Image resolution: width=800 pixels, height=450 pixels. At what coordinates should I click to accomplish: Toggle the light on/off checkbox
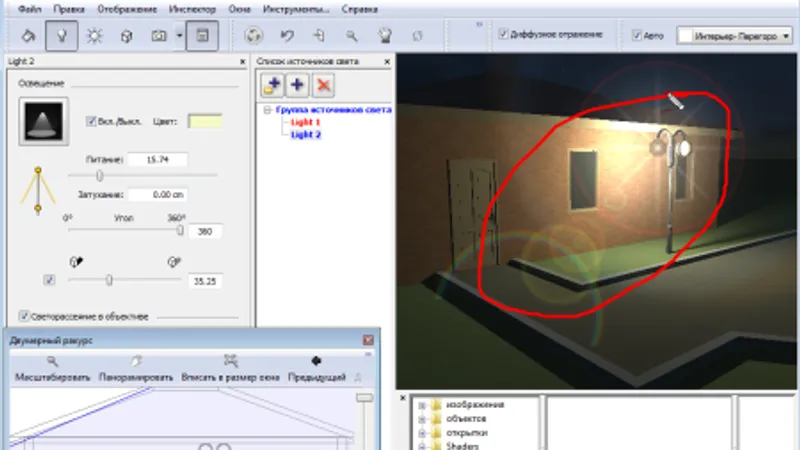pyautogui.click(x=91, y=121)
